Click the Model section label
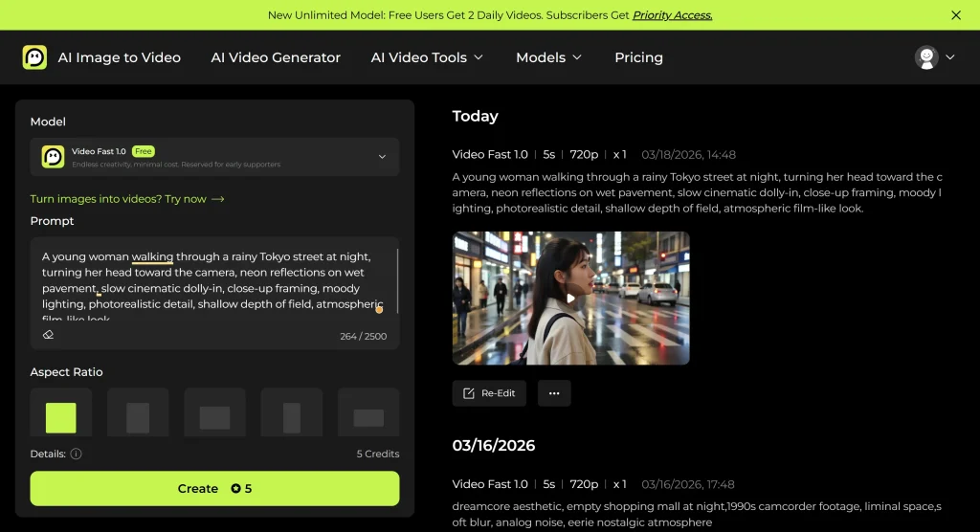 pyautogui.click(x=48, y=122)
